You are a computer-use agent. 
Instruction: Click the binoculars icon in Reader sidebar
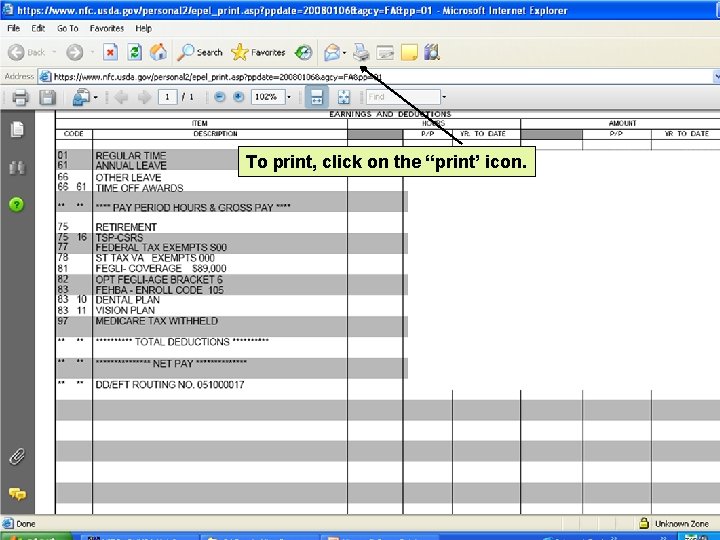17,168
